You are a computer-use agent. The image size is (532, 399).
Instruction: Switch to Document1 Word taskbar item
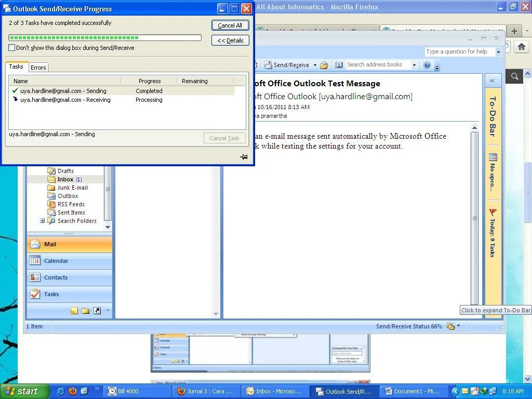413,391
